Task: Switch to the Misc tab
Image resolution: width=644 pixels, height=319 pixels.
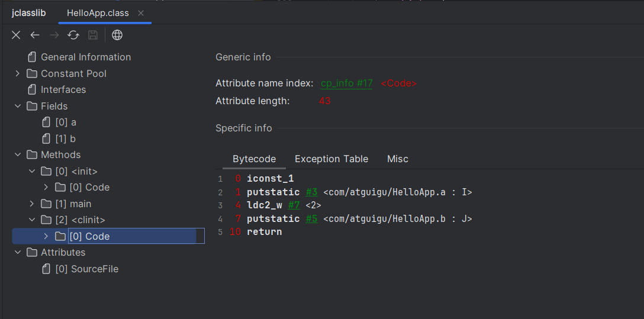Action: [397, 159]
